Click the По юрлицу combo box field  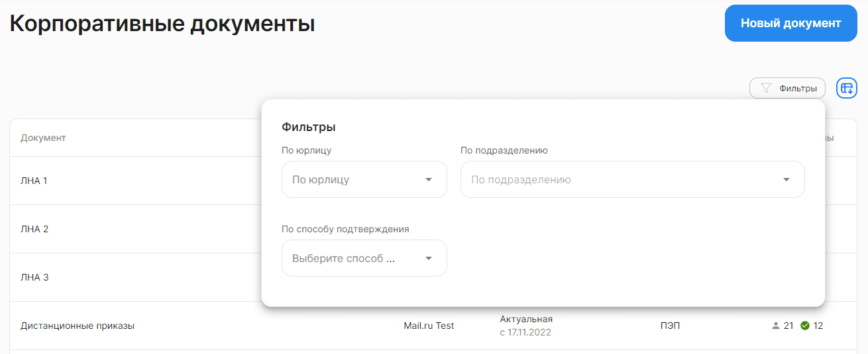tap(364, 179)
